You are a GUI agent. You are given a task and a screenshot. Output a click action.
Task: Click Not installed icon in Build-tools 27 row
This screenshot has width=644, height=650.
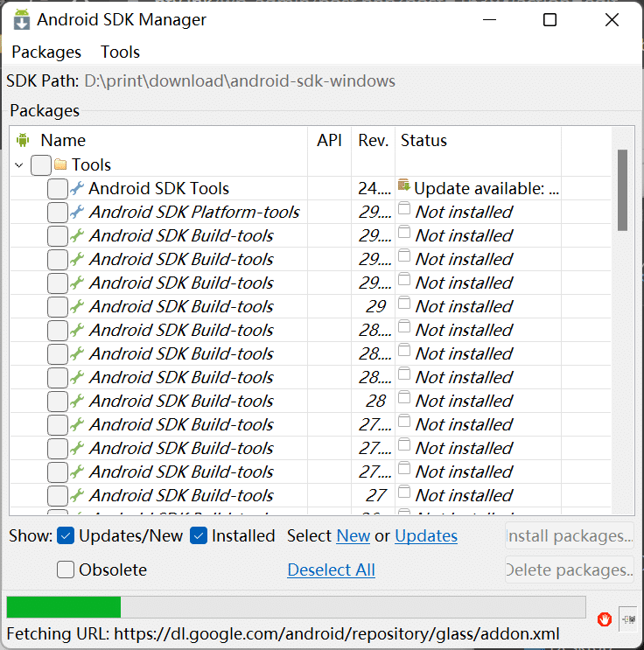tap(404, 492)
